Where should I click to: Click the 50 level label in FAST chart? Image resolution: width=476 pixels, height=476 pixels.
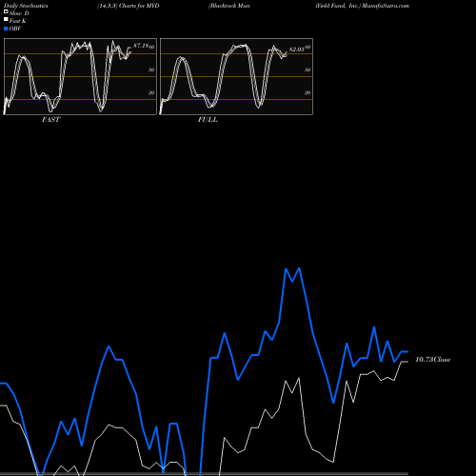pos(151,69)
